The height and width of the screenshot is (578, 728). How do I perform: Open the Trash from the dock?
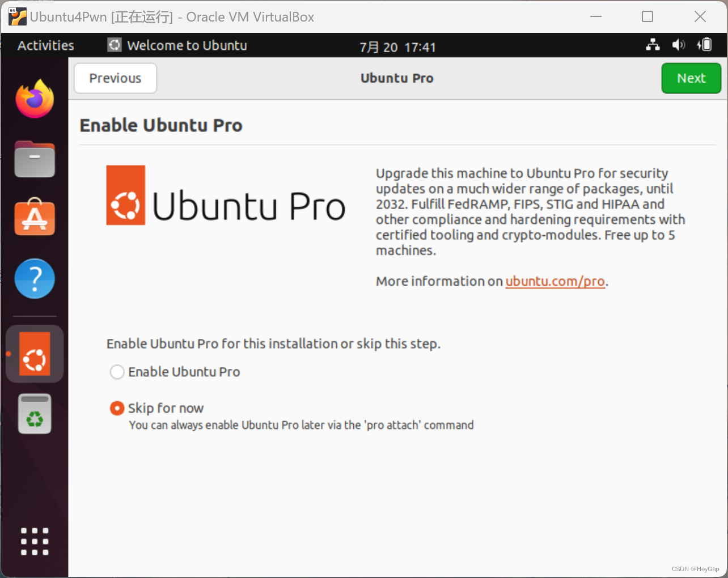(x=34, y=413)
